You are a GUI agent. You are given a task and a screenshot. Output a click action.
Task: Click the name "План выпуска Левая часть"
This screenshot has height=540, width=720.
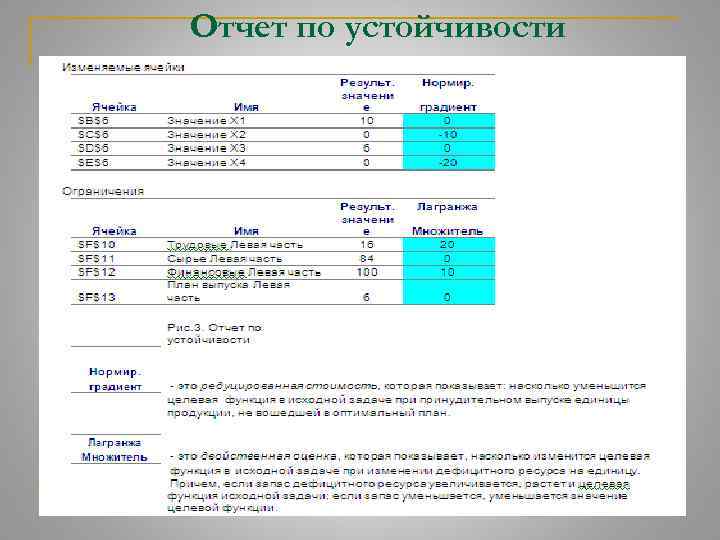[229, 291]
